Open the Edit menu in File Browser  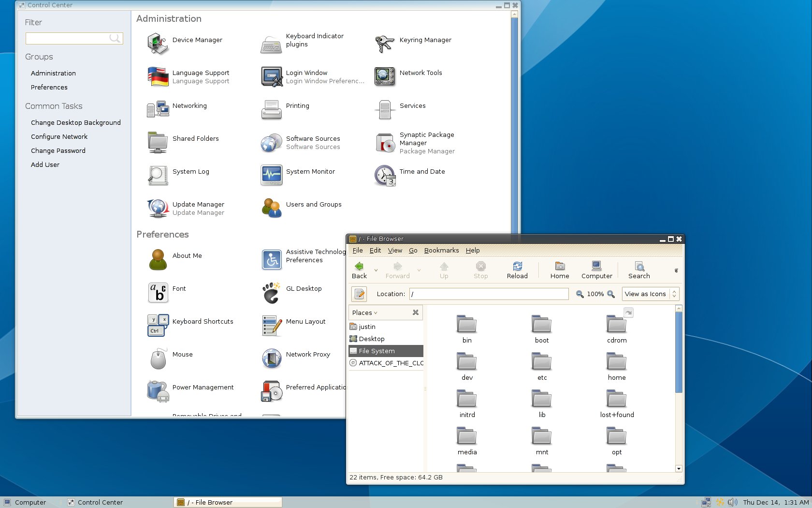[x=375, y=250]
